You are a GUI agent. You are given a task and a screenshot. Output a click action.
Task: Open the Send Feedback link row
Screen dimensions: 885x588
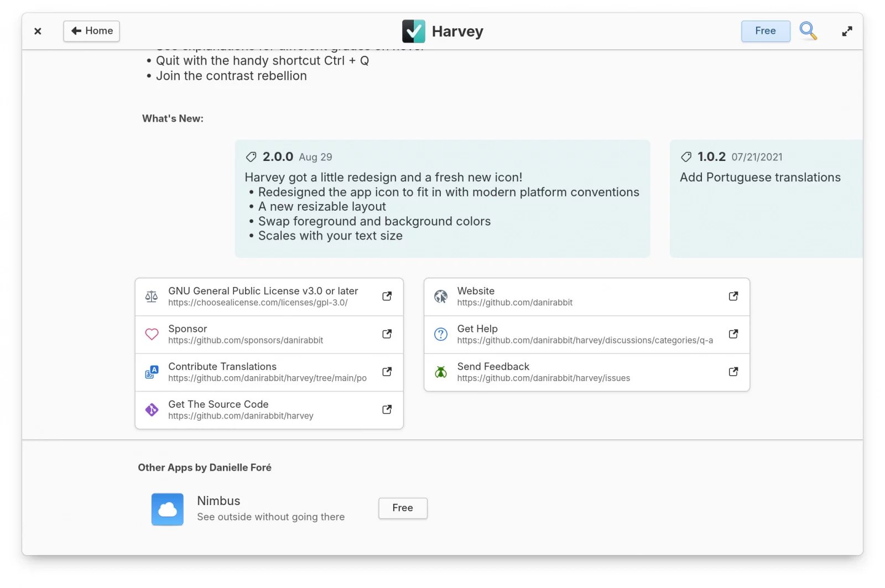coord(587,372)
